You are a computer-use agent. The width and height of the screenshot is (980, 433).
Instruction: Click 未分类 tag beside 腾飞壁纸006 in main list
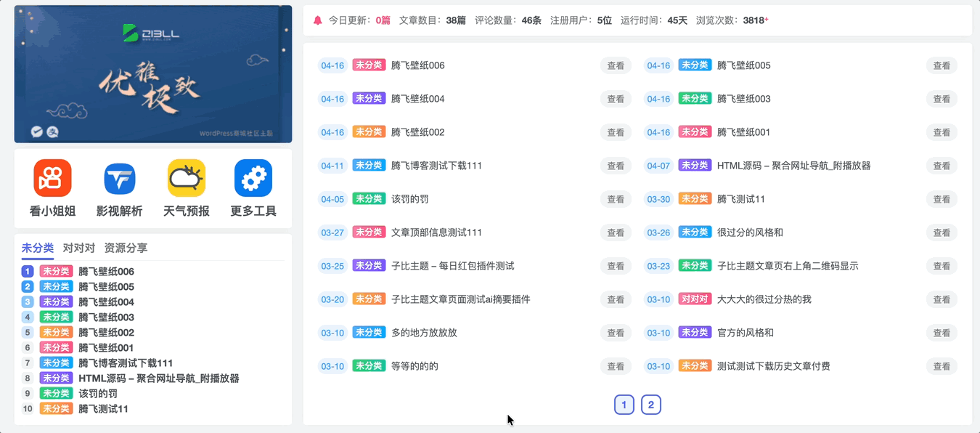[369, 65]
